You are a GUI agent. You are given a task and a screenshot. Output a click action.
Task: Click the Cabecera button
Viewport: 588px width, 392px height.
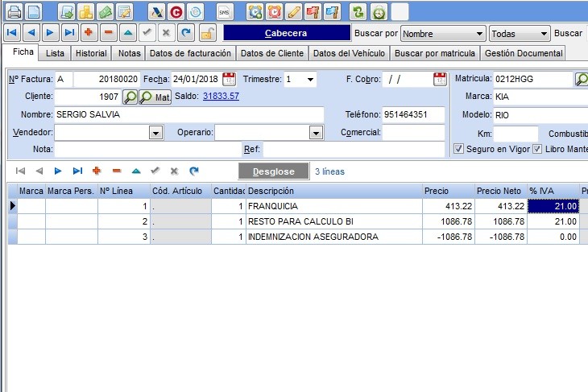287,33
